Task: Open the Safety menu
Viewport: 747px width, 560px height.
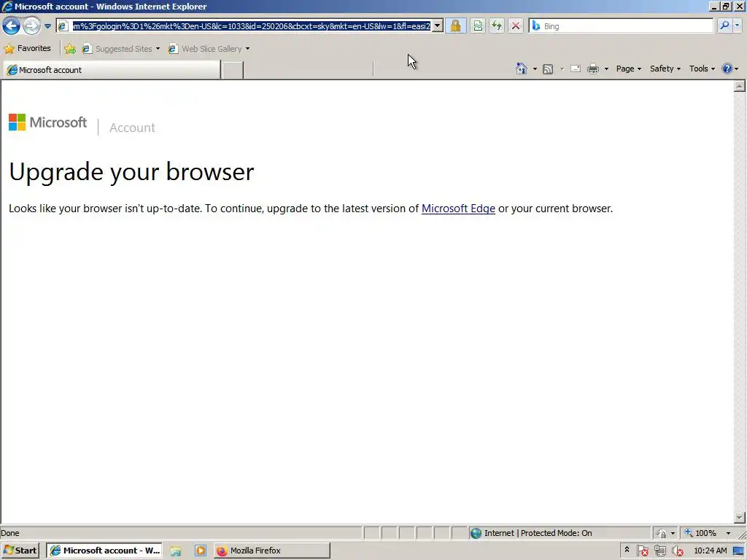Action: point(665,69)
